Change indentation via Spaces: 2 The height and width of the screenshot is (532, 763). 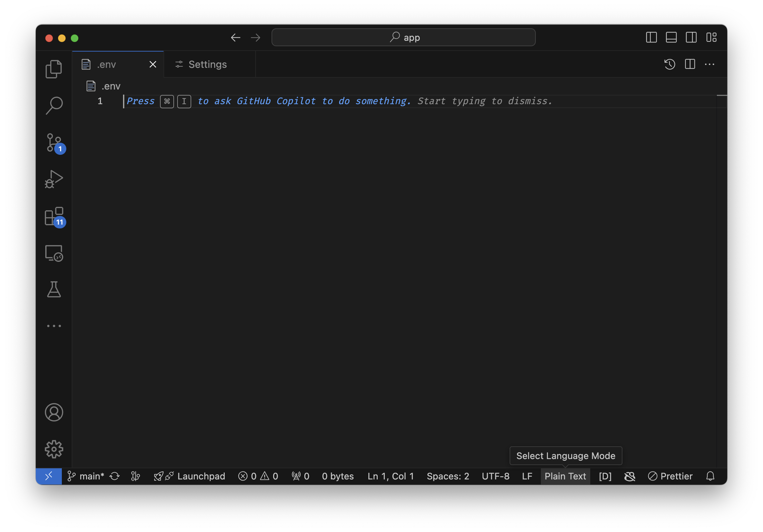[447, 476]
